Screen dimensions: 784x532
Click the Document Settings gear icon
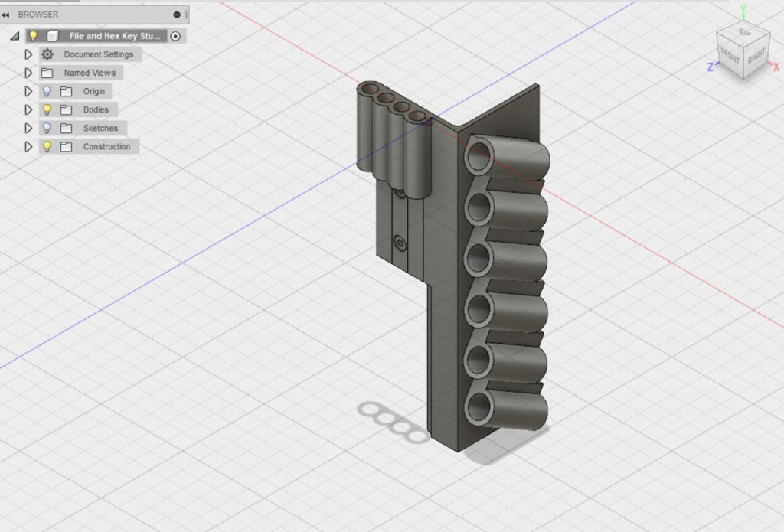click(x=47, y=54)
